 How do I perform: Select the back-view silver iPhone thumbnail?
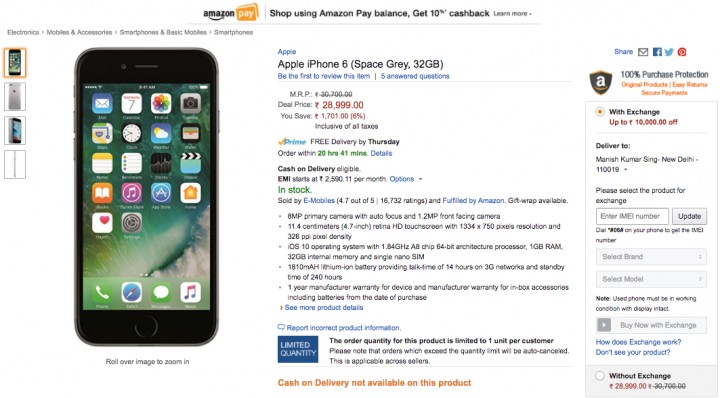click(15, 96)
